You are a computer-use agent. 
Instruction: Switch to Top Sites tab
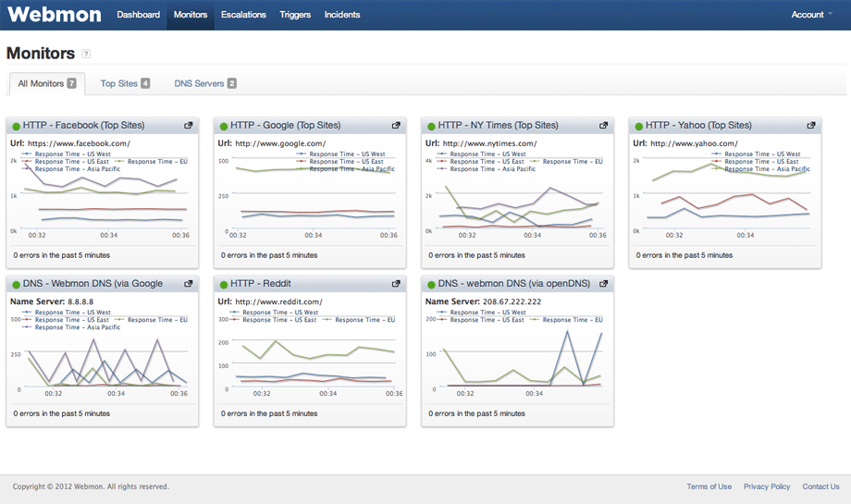point(125,83)
